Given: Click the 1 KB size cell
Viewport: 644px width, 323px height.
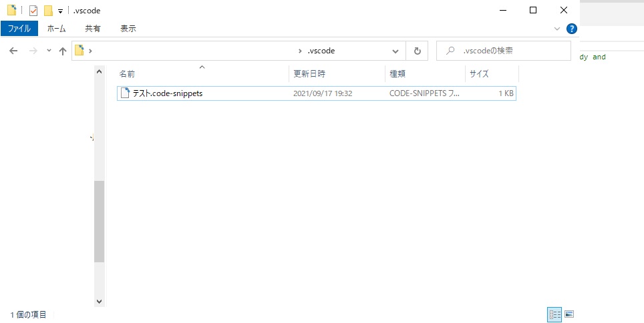Looking at the screenshot, I should point(506,93).
